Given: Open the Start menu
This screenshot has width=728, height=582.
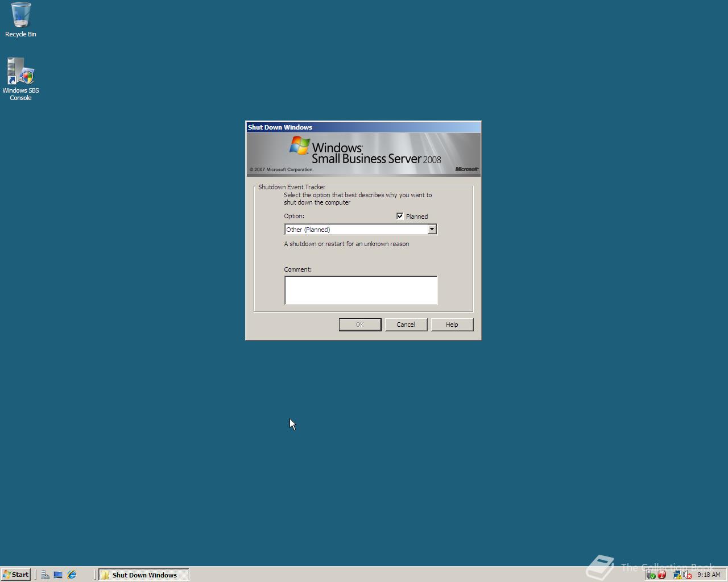Looking at the screenshot, I should (16, 575).
